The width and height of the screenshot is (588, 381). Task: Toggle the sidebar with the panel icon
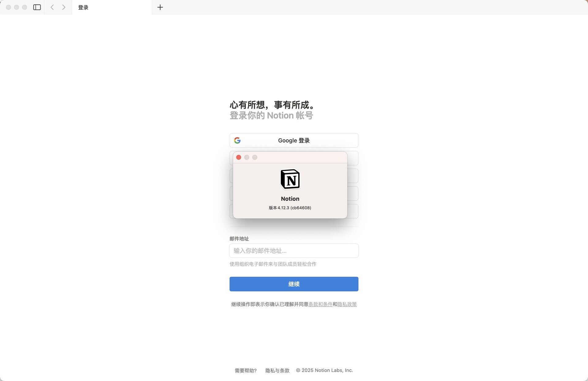(x=37, y=7)
